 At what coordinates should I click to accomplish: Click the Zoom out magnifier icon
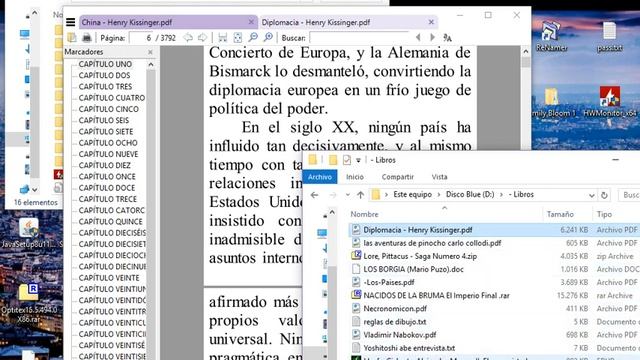[x=253, y=38]
